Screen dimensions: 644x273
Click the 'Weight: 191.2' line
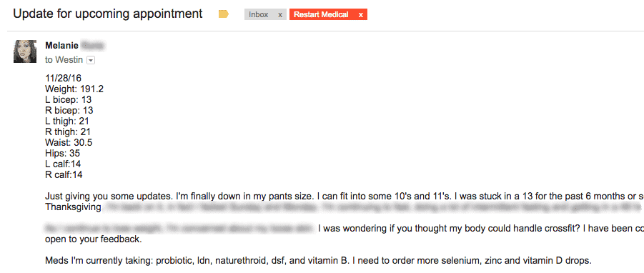tap(74, 89)
